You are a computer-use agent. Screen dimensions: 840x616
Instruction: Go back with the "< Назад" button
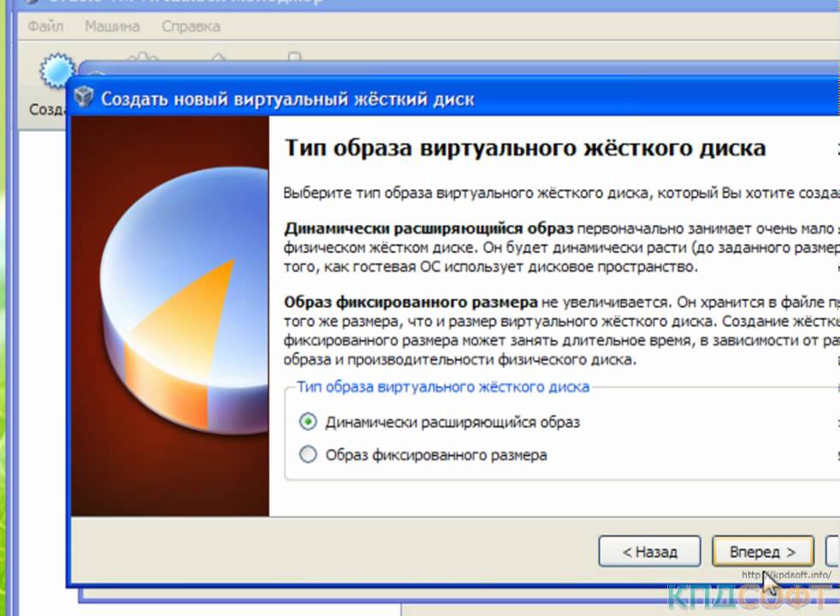(649, 551)
